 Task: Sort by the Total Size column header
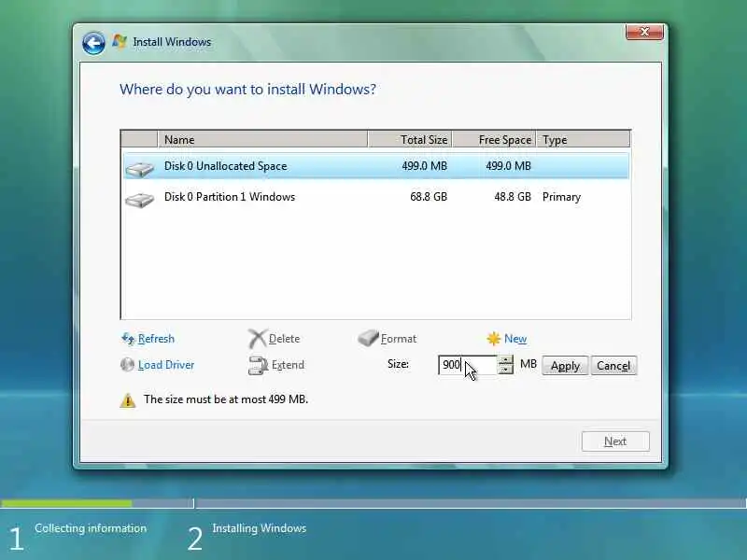click(410, 139)
